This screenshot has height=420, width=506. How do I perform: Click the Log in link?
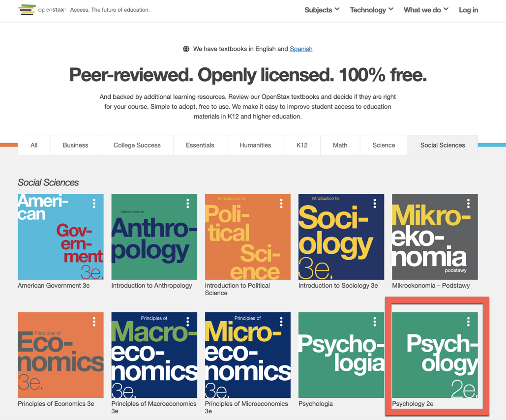coord(468,9)
